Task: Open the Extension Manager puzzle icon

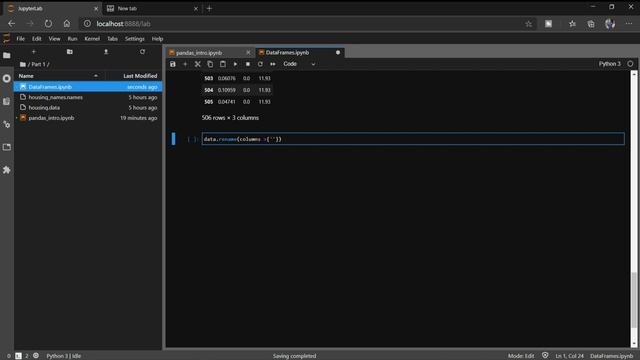Action: [x=7, y=170]
